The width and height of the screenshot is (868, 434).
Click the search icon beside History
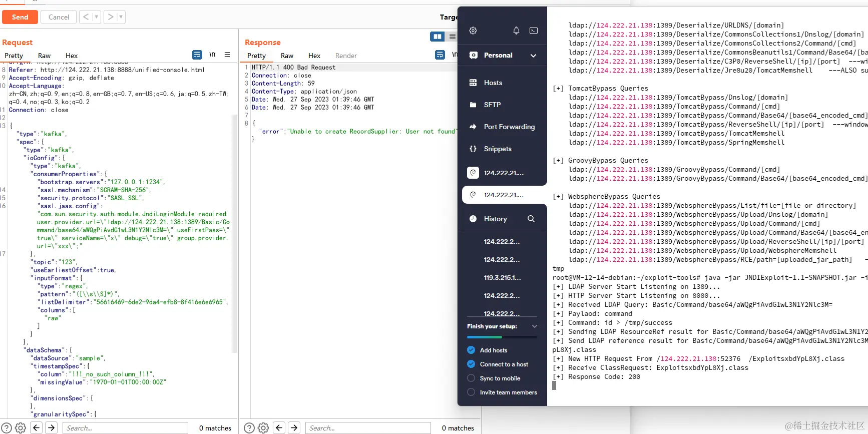pos(531,219)
